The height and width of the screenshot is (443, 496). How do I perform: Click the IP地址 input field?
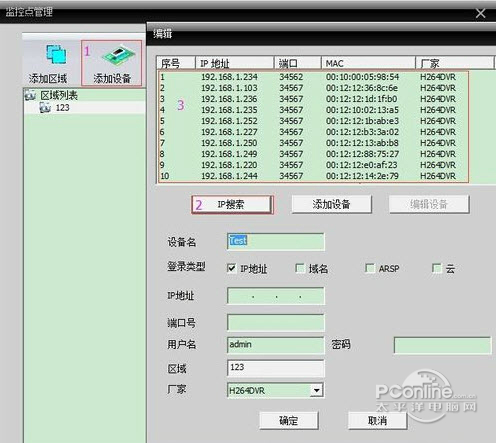276,296
